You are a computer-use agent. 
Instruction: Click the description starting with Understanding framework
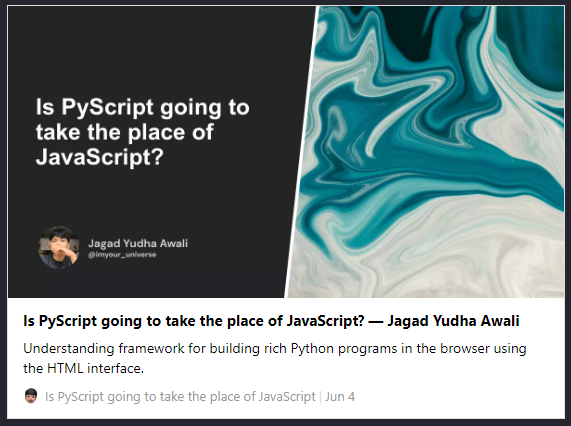(275, 358)
